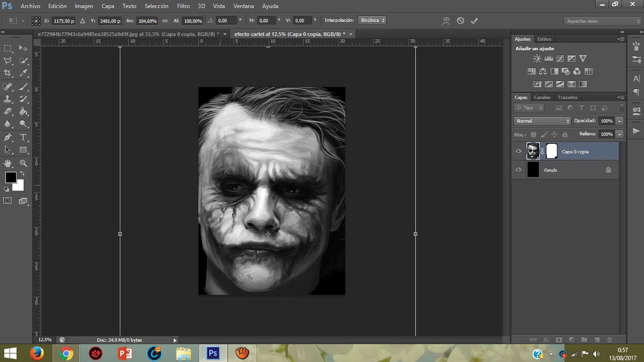Open the Tipo layer filter dropdown
This screenshot has width=644, height=362.
(530, 108)
